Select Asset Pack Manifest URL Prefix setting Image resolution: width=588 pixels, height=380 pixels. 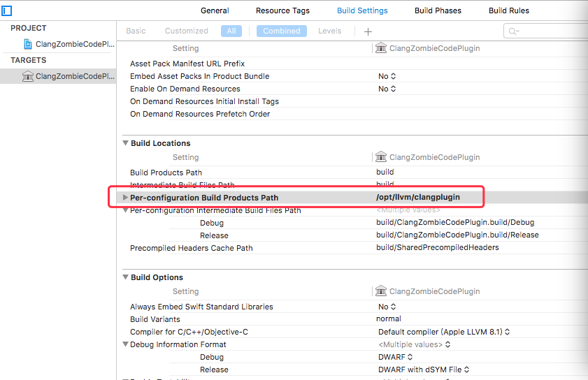pos(187,64)
